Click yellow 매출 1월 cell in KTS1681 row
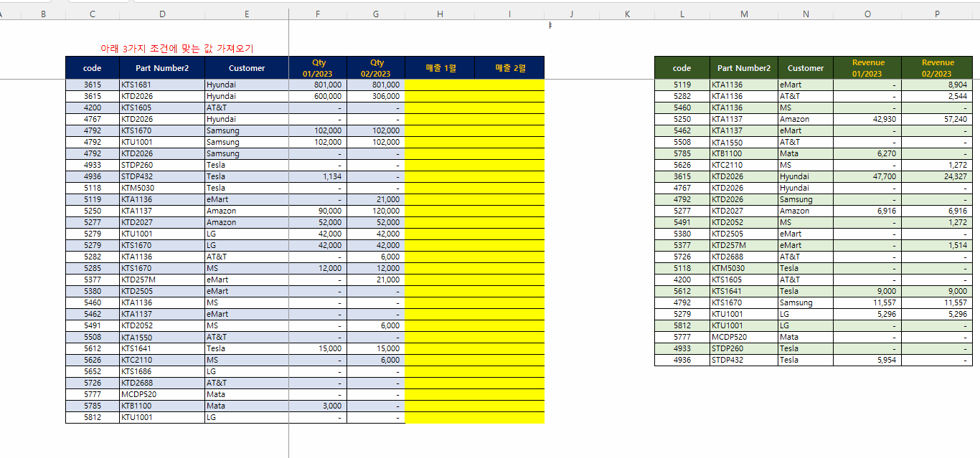The height and width of the screenshot is (458, 980). pyautogui.click(x=440, y=85)
